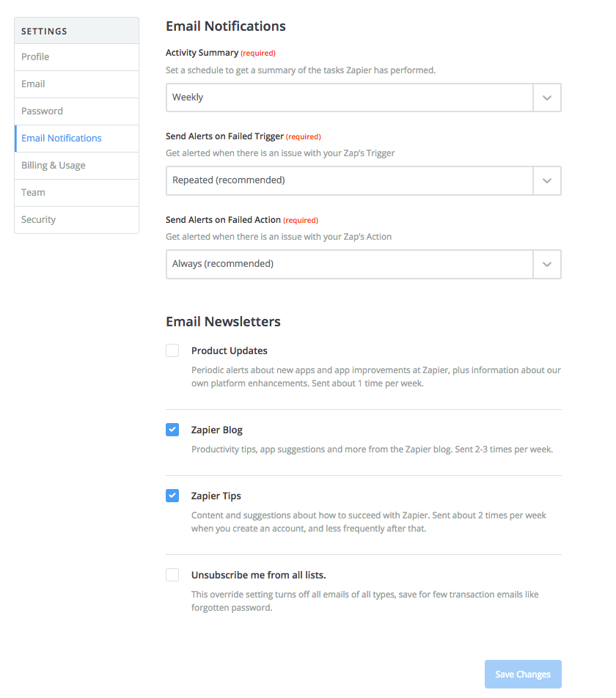This screenshot has height=698, width=616.
Task: Open the Password settings page
Action: (x=76, y=111)
